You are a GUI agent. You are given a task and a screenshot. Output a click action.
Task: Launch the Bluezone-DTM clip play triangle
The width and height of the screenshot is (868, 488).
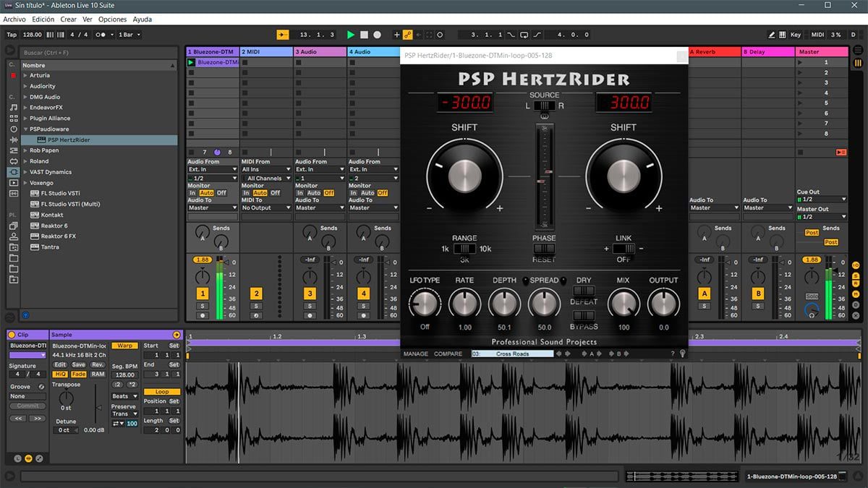pyautogui.click(x=192, y=63)
